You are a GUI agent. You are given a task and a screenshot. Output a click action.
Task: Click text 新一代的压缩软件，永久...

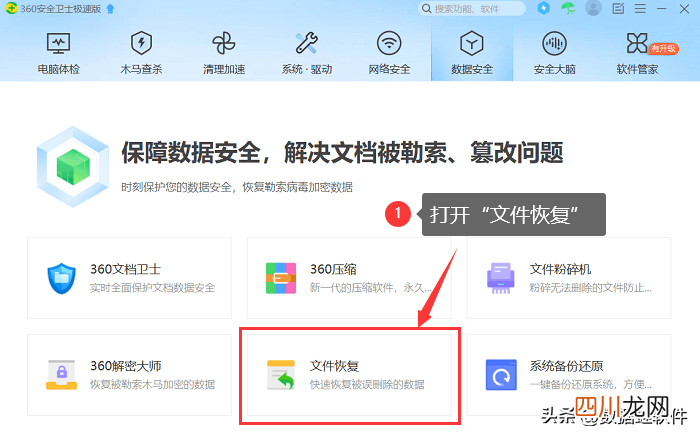[371, 288]
